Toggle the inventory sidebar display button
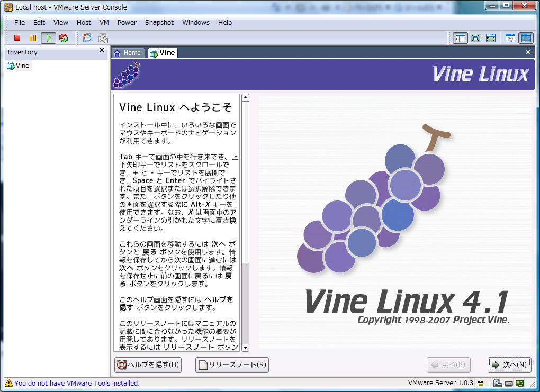 click(x=460, y=38)
